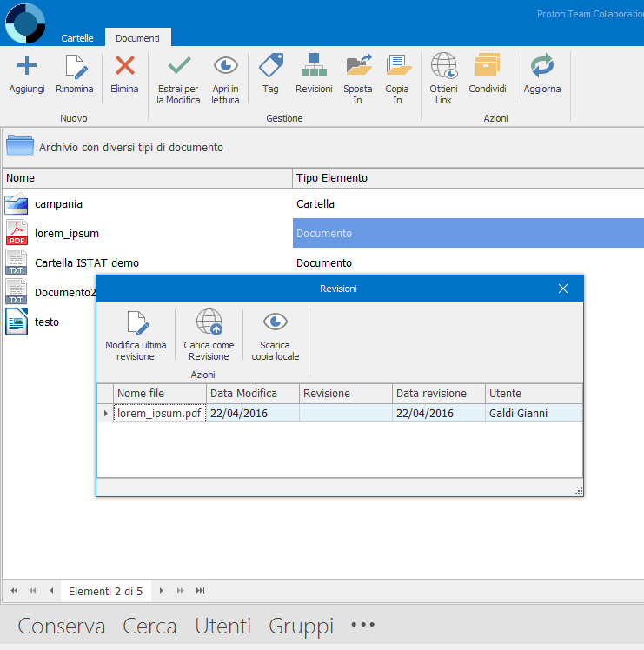The width and height of the screenshot is (644, 650).
Task: Click Modifica ultima revisione icon
Action: click(x=137, y=323)
